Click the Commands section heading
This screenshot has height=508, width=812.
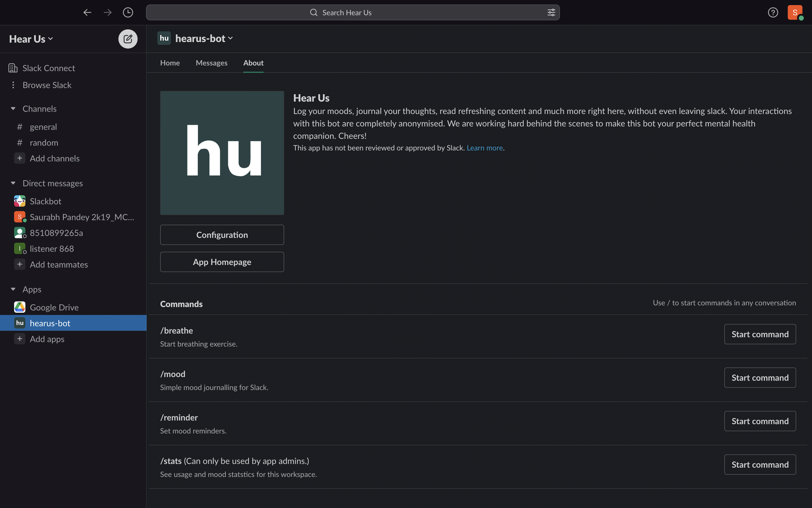pyautogui.click(x=181, y=304)
